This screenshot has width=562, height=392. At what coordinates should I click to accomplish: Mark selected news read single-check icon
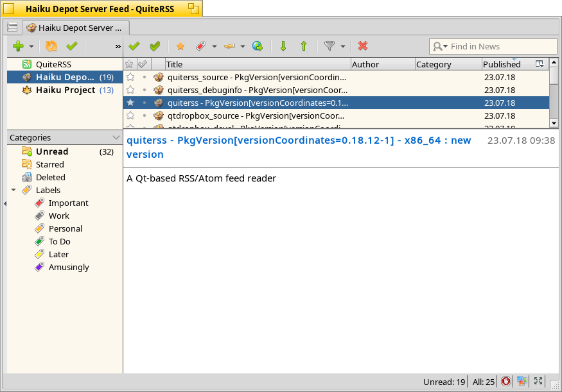click(x=134, y=46)
